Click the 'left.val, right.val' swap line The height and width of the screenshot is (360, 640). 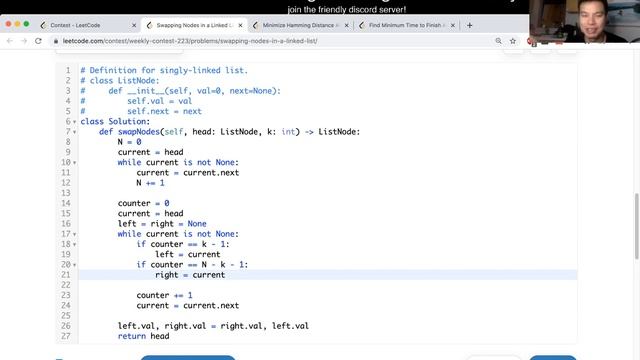213,326
